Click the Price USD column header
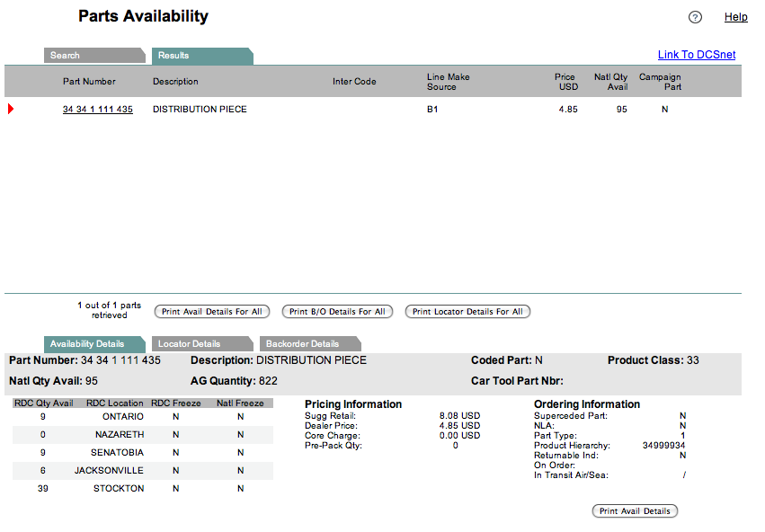Viewport: 765px width, 532px height. click(565, 82)
